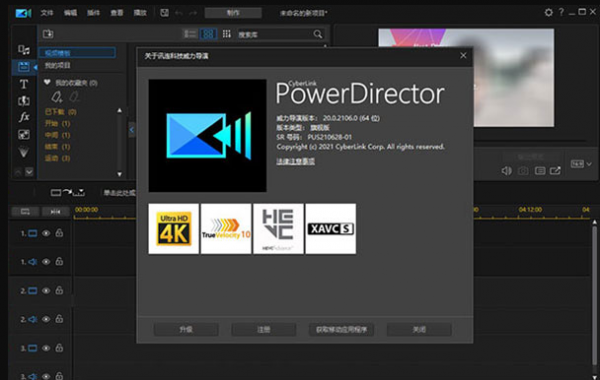The height and width of the screenshot is (380, 600).
Task: Click the Undo arrow icon
Action: pos(179,13)
